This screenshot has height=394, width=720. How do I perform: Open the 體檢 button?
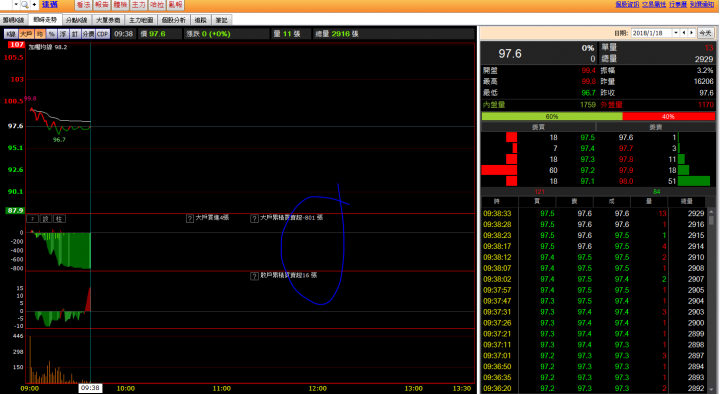pos(120,5)
